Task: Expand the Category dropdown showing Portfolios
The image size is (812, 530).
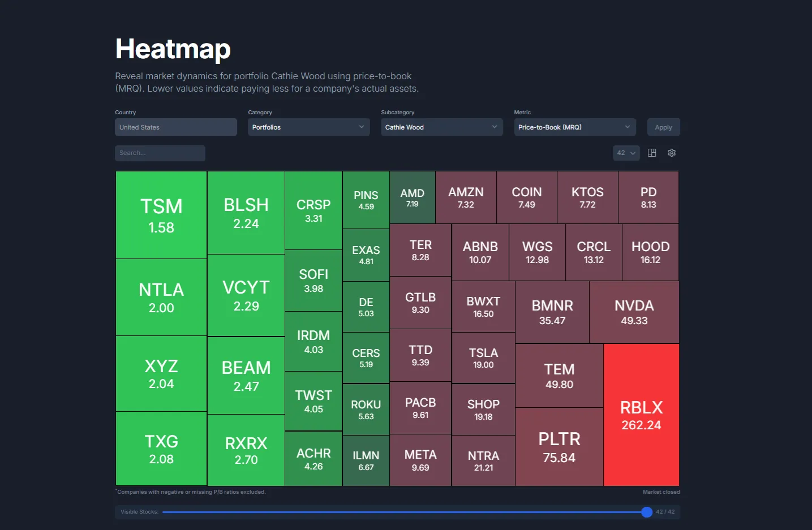Action: [x=308, y=127]
